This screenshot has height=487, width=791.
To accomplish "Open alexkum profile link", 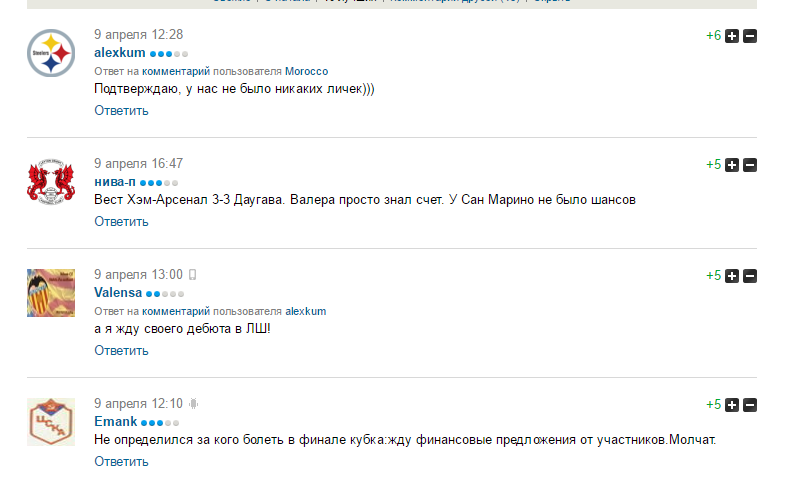I will 120,52.
